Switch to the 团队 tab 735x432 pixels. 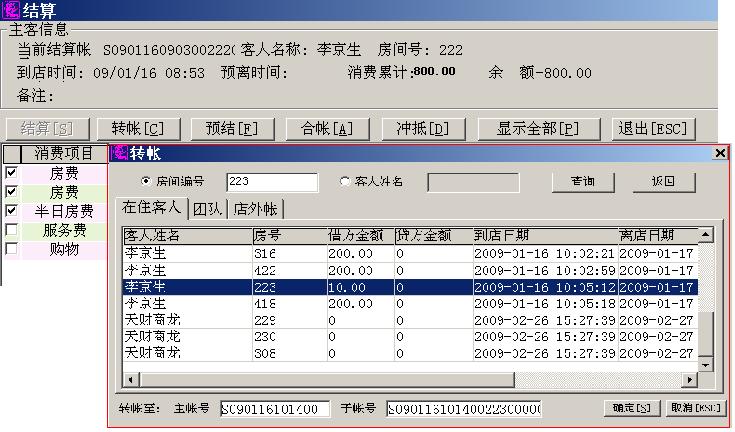click(x=208, y=209)
